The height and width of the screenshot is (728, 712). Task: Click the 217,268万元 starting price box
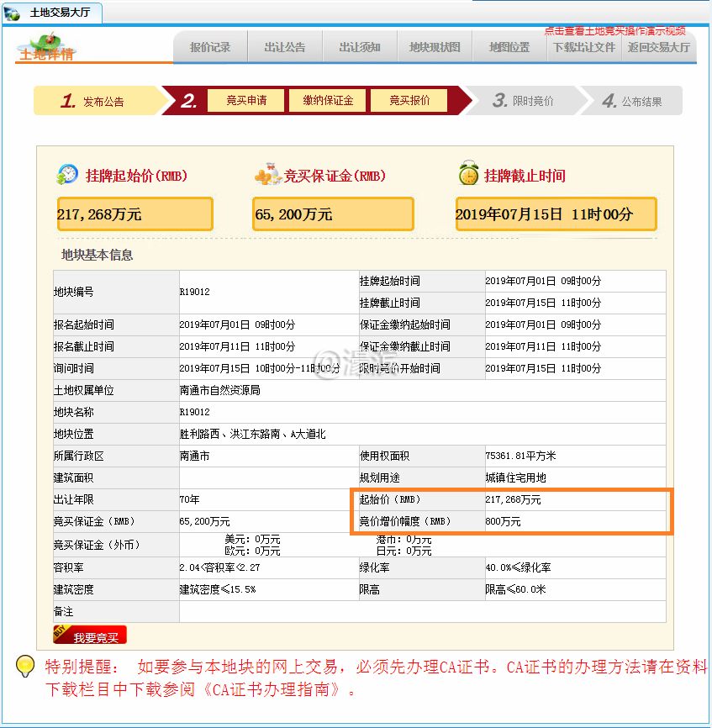point(134,214)
